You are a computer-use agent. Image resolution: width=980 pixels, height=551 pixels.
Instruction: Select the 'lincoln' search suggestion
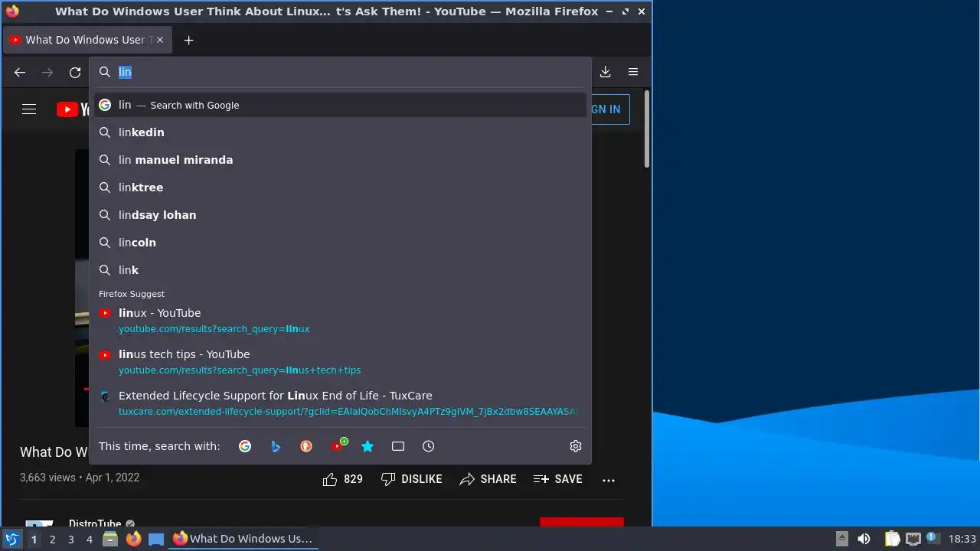(x=341, y=243)
